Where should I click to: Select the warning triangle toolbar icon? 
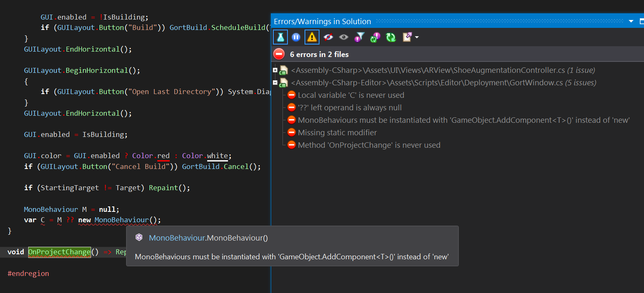tap(312, 37)
